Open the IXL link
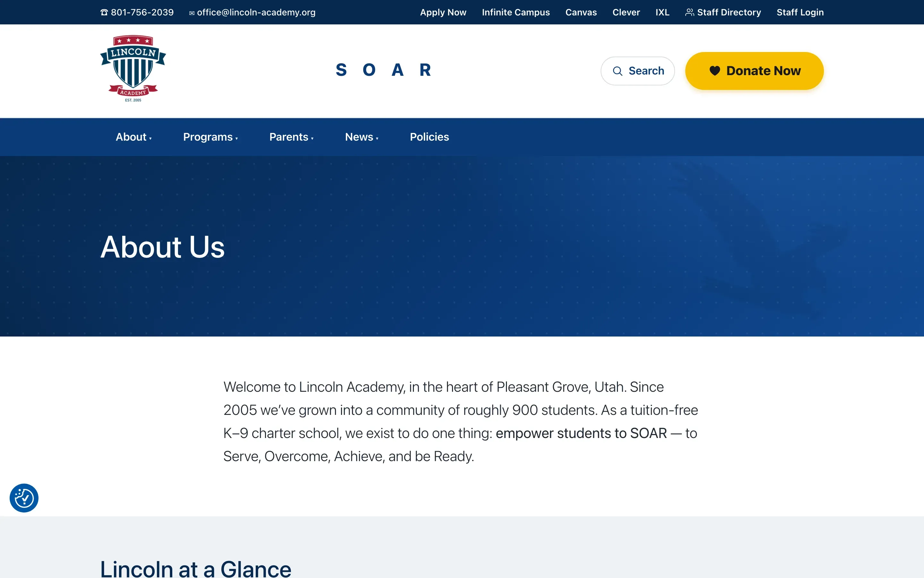924x578 pixels. tap(662, 12)
